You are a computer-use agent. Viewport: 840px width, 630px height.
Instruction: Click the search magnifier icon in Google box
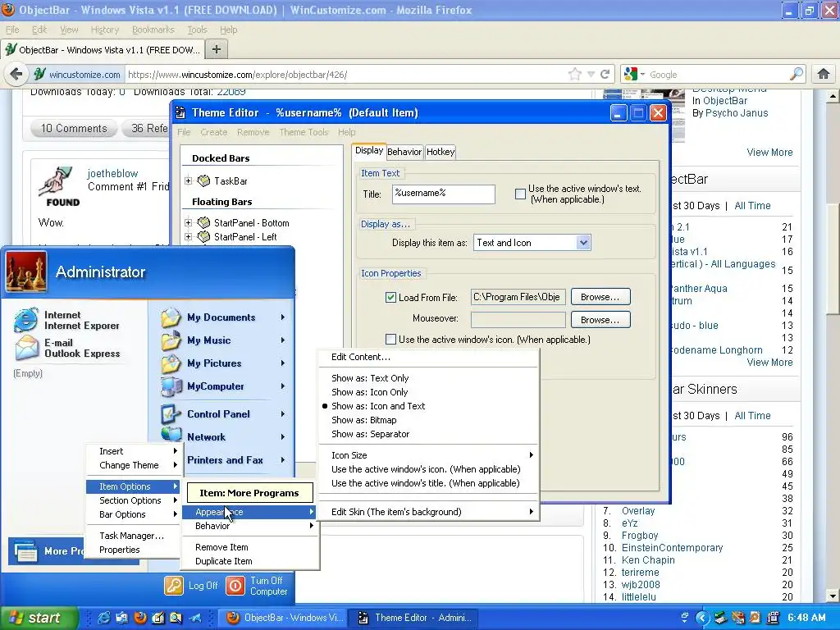[x=797, y=74]
